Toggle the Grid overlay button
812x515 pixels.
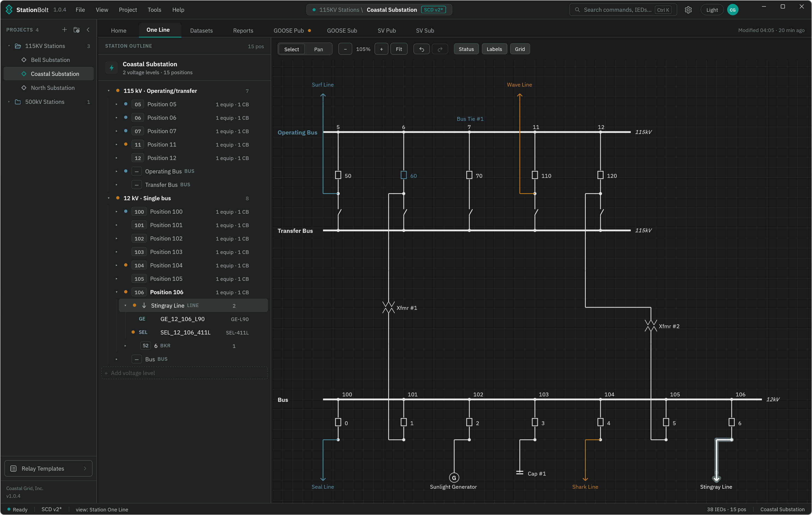tap(520, 49)
